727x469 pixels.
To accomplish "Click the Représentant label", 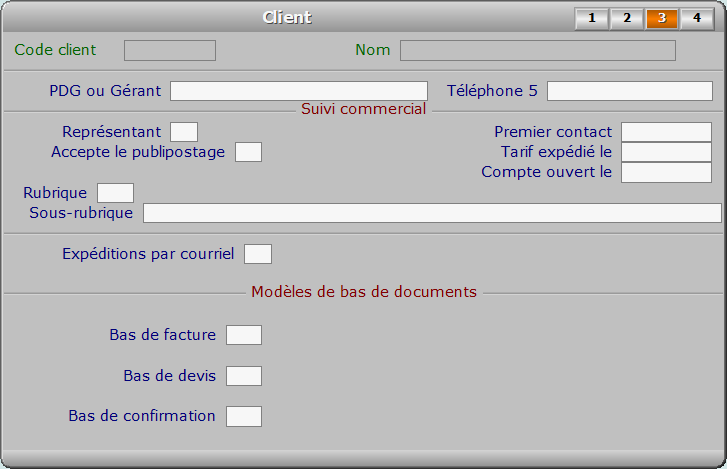I will 112,132.
